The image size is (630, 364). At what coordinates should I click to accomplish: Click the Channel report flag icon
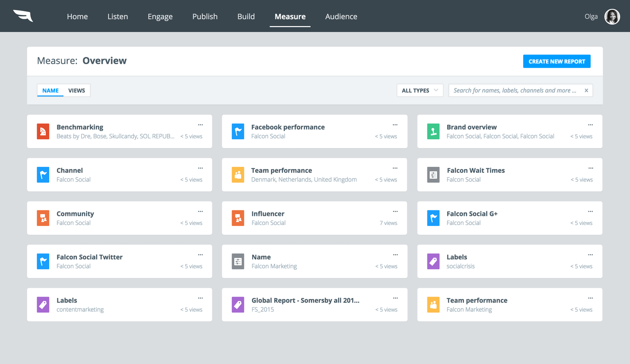(x=43, y=175)
